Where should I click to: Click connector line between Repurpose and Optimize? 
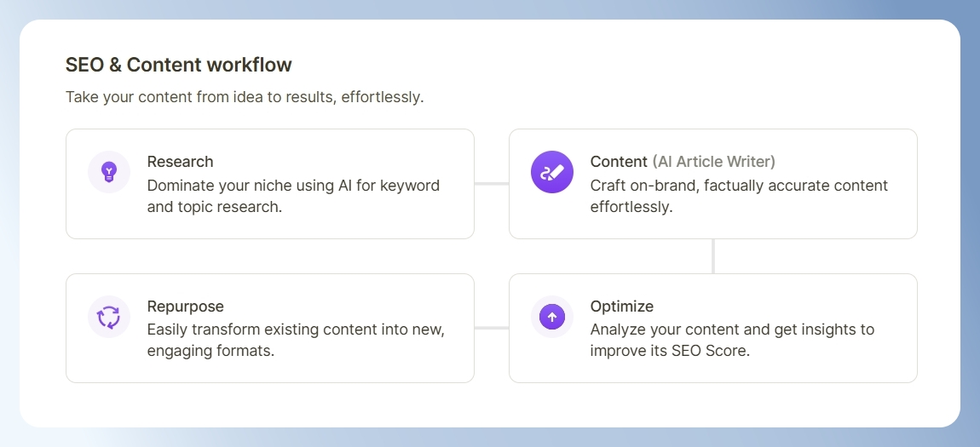[491, 329]
